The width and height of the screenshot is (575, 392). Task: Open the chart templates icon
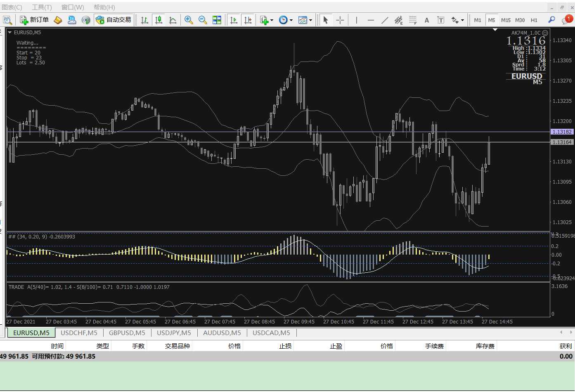303,20
